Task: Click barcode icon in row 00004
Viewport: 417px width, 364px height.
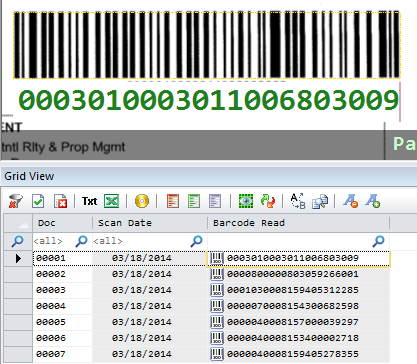Action: (217, 306)
